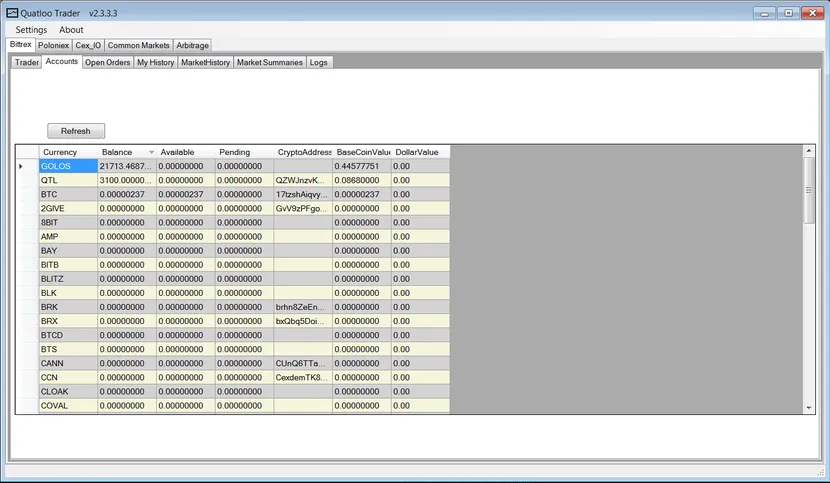Switch to the Cex_IO exchange tab
Viewport: 830px width, 483px height.
pyautogui.click(x=88, y=46)
